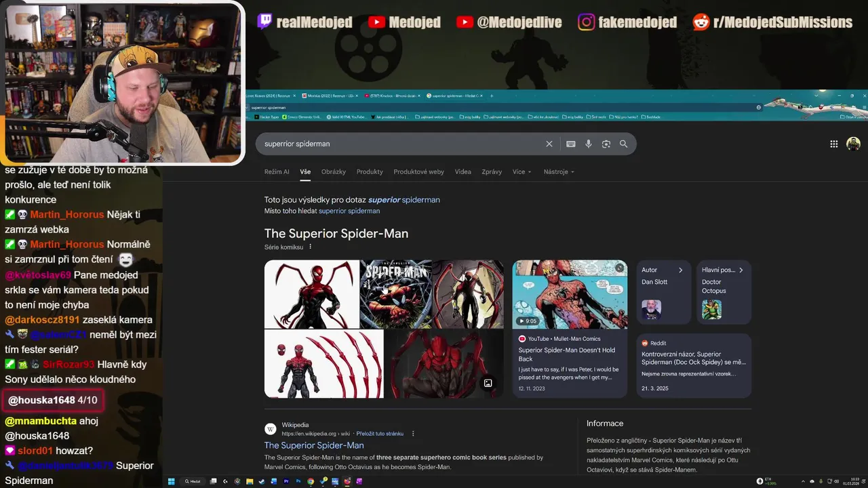Switch to Obrázky tab

[334, 171]
